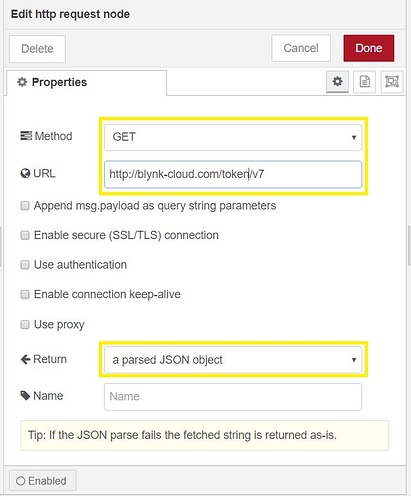Screen dimensions: 411x500
Task: Click the Method list icon
Action: tap(26, 136)
